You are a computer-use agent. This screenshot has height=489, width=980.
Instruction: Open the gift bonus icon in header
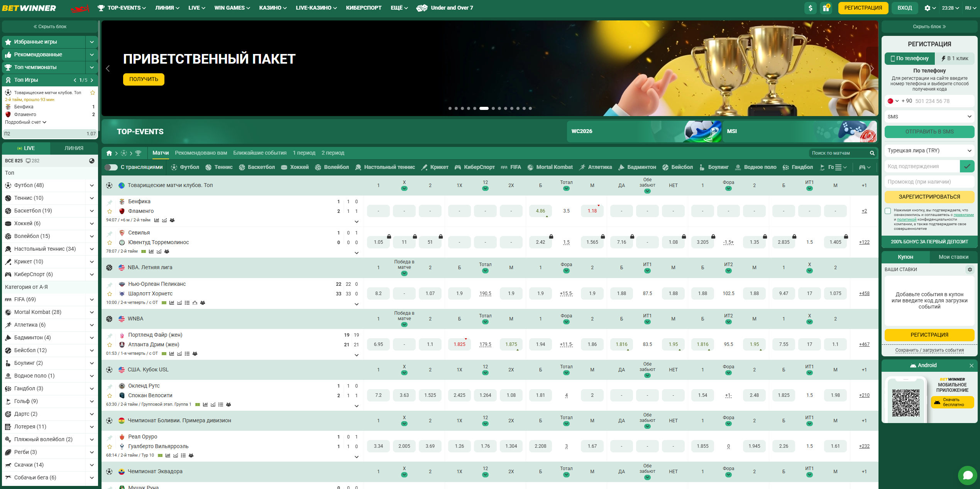pyautogui.click(x=826, y=8)
